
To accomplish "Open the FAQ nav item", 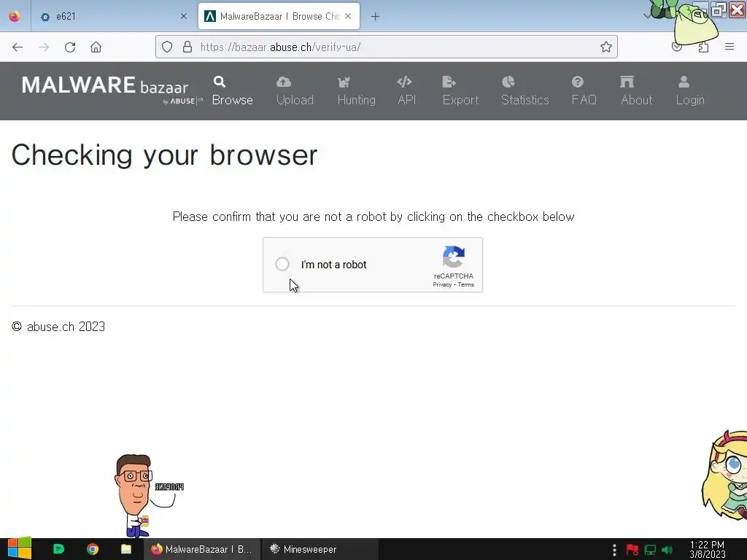I will (x=584, y=91).
